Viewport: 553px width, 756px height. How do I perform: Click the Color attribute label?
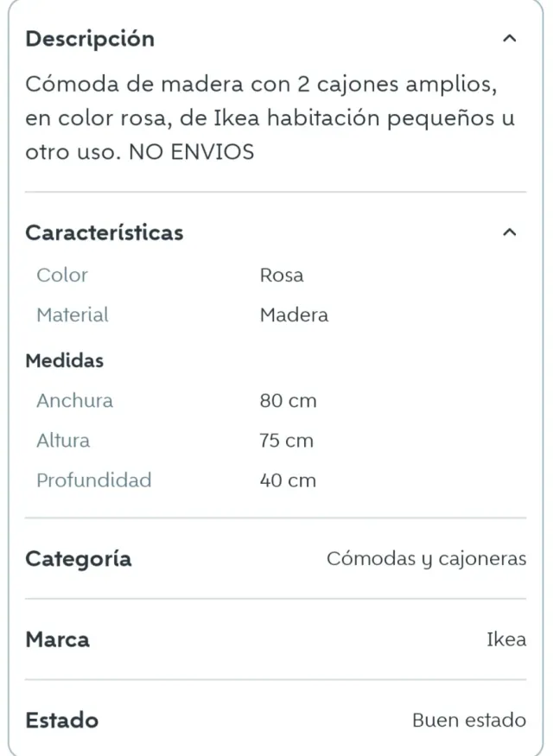pyautogui.click(x=61, y=275)
